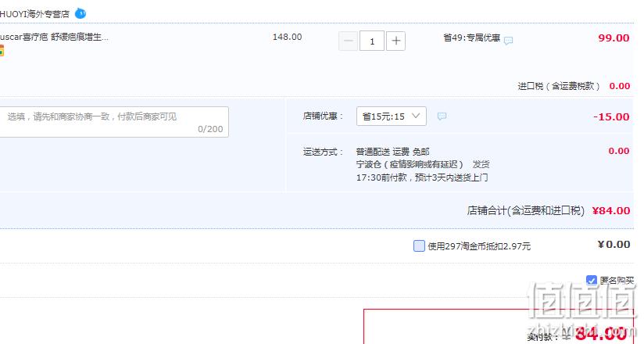Click the store total ¥84.00
This screenshot has width=644, height=344.
(x=611, y=210)
